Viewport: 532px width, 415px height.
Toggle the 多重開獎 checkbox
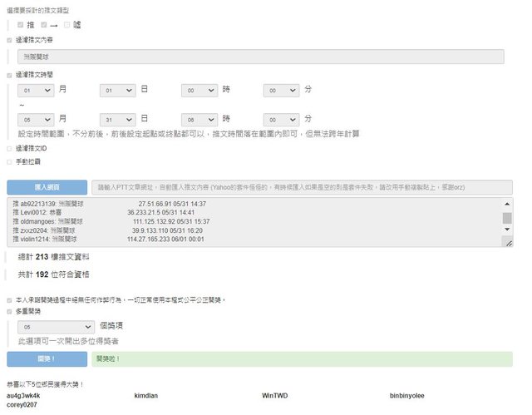[x=9, y=312]
